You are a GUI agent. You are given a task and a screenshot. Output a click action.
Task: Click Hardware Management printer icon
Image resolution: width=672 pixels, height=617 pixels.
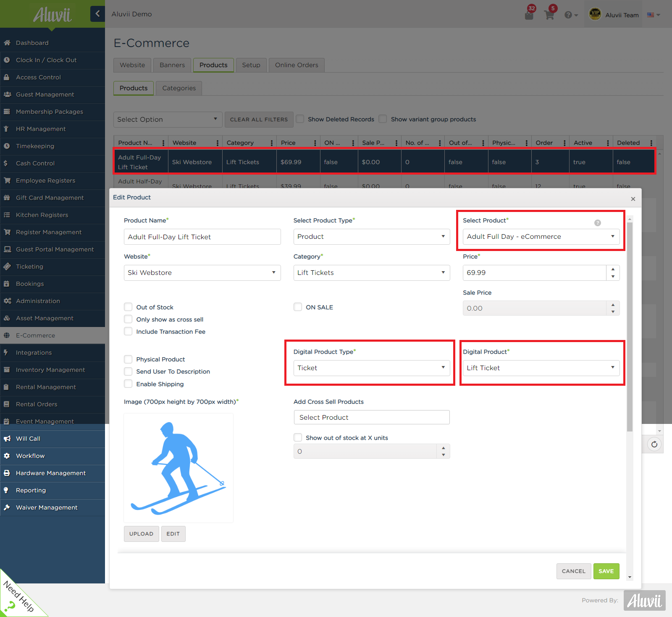click(x=7, y=473)
